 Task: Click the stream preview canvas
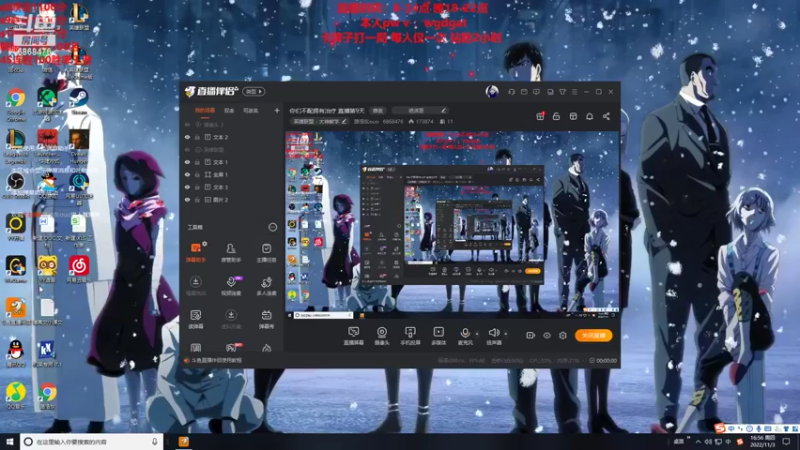452,225
